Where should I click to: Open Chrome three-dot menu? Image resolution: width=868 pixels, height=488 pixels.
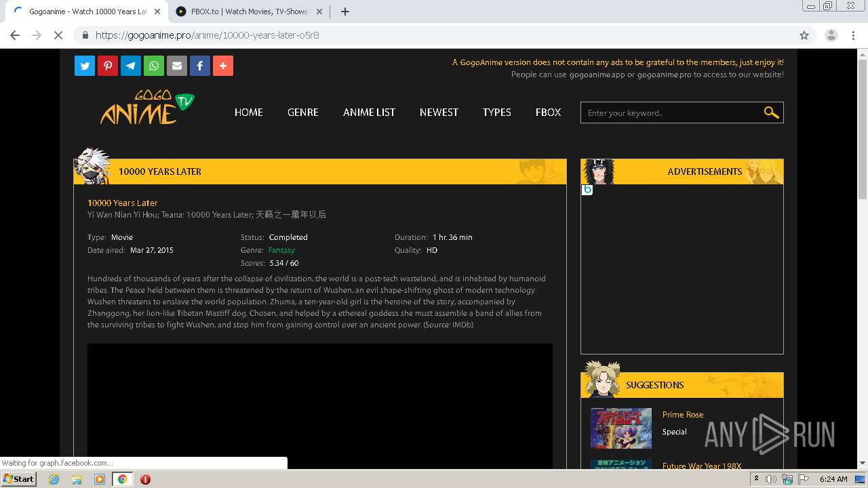[x=854, y=35]
